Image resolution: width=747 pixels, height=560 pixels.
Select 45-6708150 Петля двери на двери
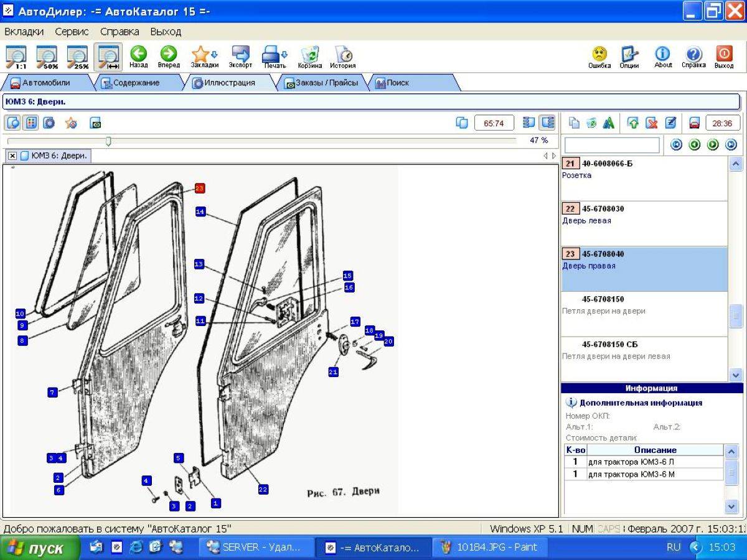point(644,314)
